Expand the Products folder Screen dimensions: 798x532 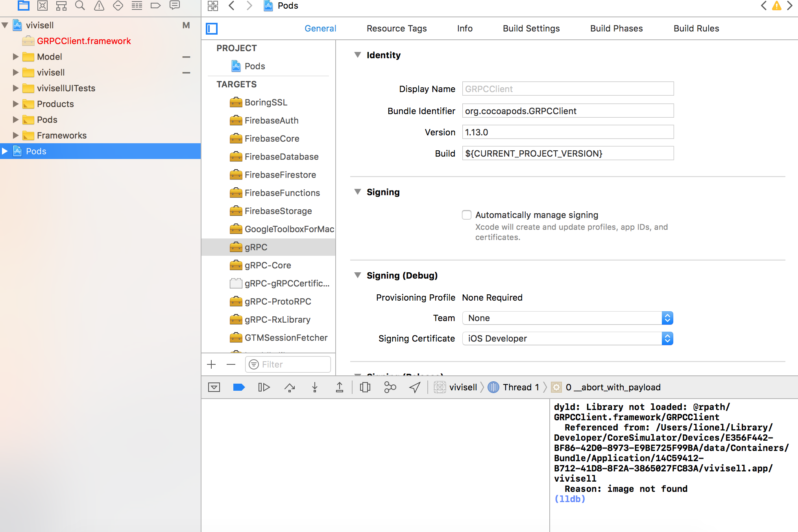click(16, 103)
